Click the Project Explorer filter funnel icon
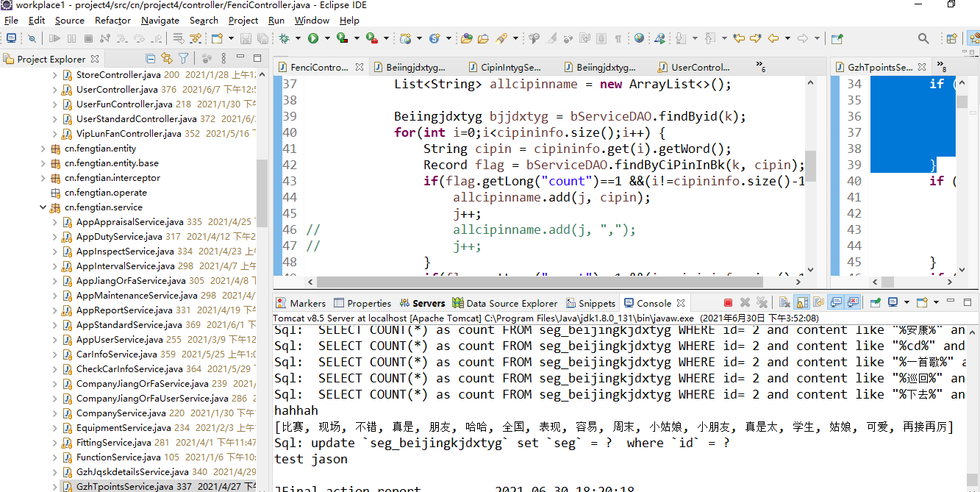 point(184,59)
